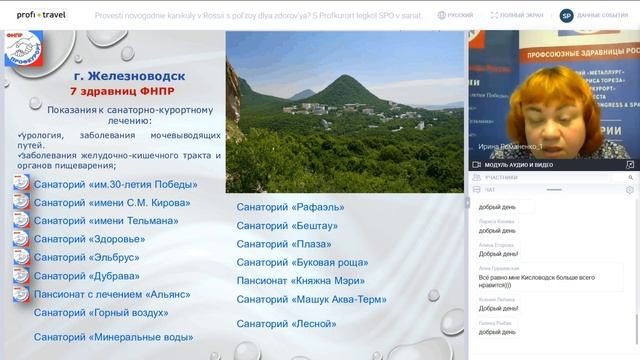Click the profi travel logo

coord(41,15)
